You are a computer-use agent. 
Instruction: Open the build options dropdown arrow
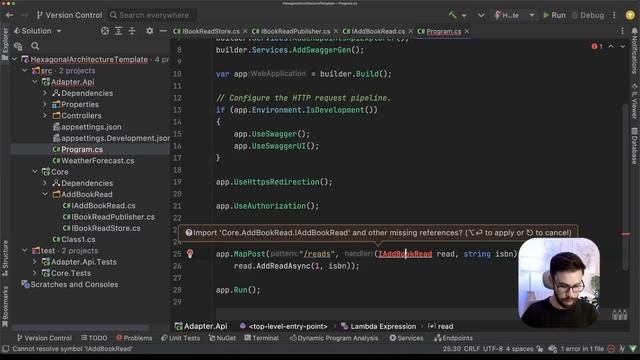pyautogui.click(x=464, y=16)
